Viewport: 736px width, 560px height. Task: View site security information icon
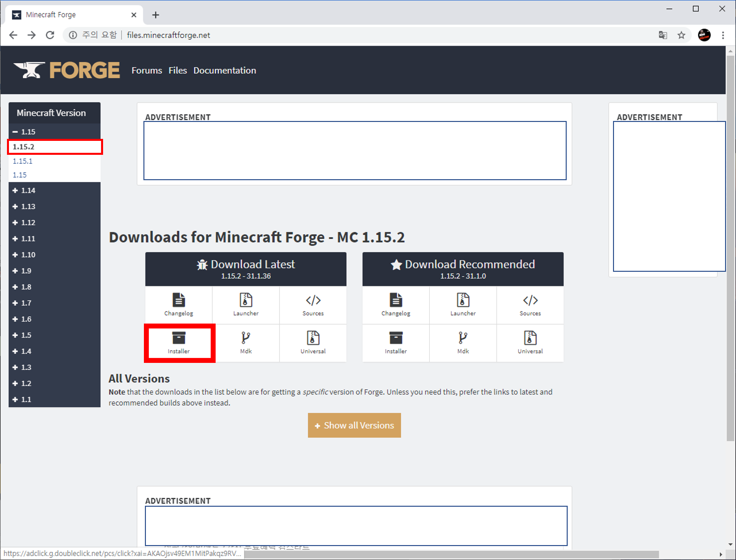(x=73, y=35)
